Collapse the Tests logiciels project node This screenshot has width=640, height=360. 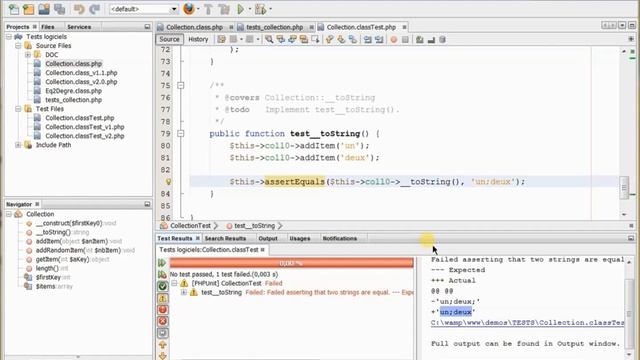tap(9, 37)
